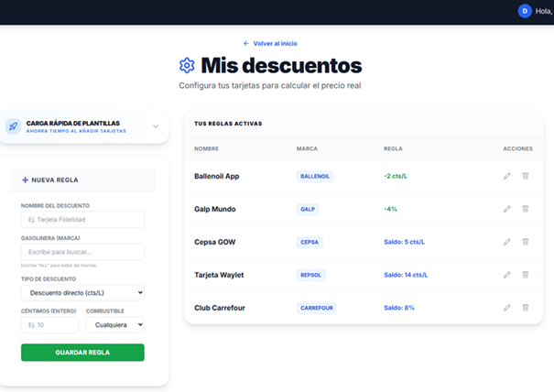Click the REGLA column header
Viewport: 554px width, 392px height.
tap(393, 148)
